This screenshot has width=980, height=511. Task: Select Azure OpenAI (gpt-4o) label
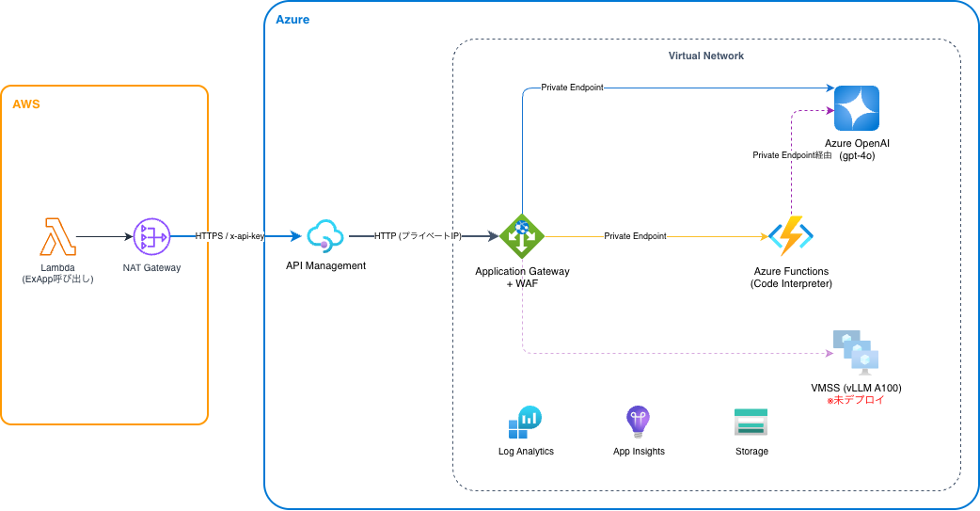[x=857, y=149]
